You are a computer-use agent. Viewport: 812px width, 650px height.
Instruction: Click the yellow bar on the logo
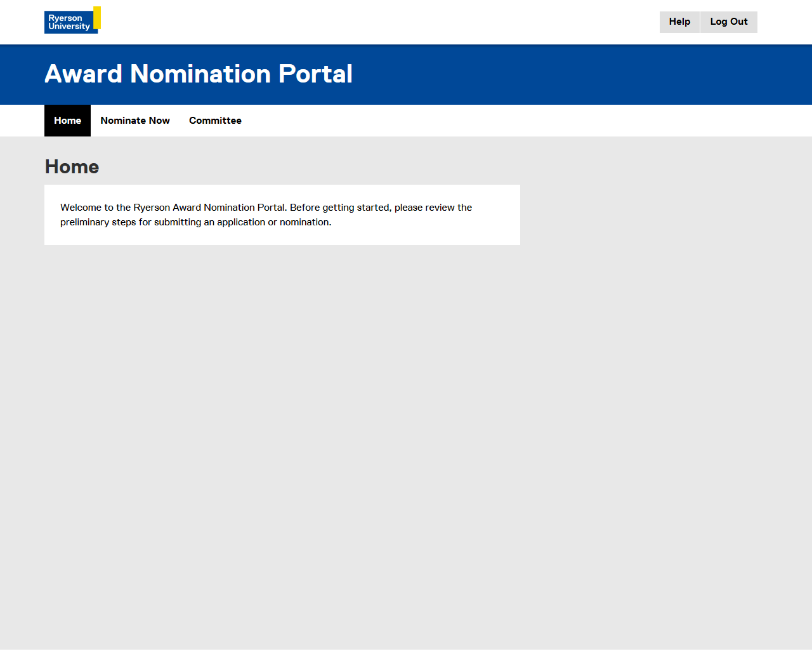tap(97, 17)
